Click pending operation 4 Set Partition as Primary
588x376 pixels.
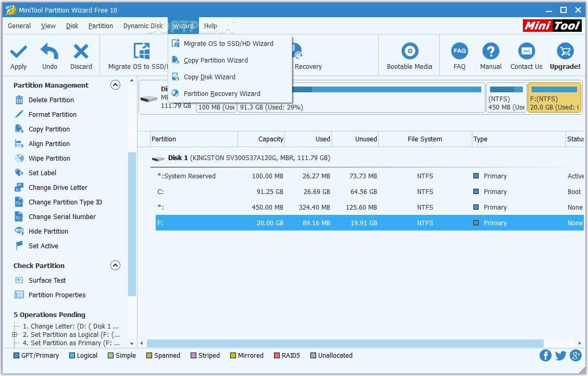click(71, 343)
